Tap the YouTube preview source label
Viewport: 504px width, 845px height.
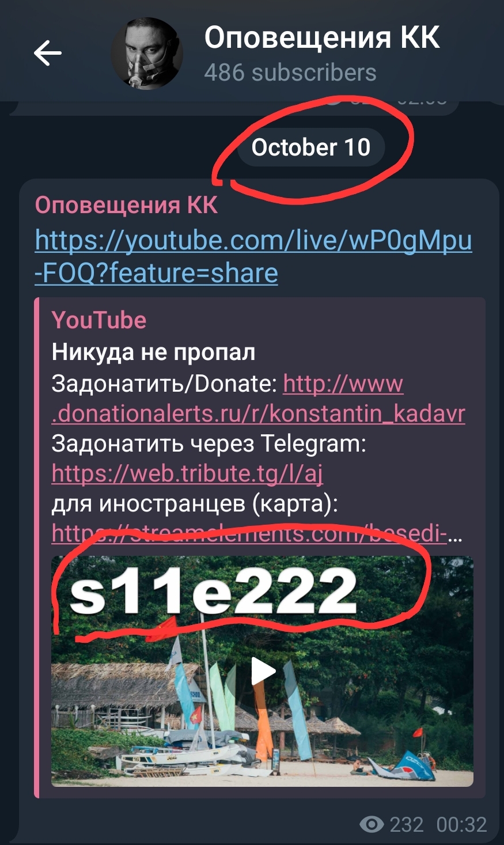[99, 320]
